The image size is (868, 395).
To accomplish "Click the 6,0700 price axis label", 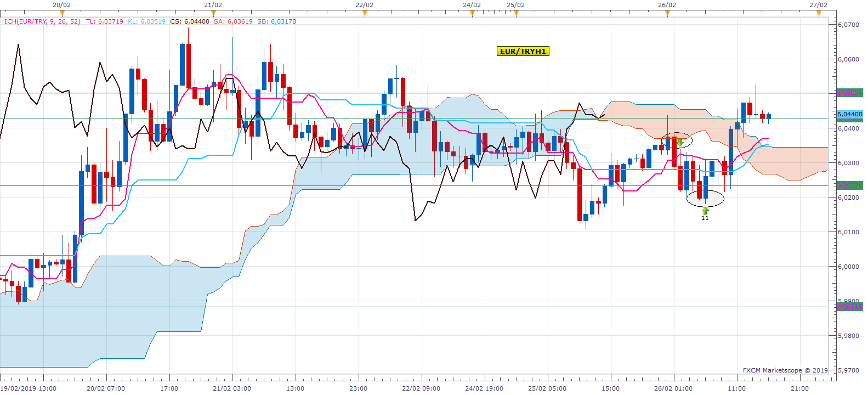I will pyautogui.click(x=849, y=25).
